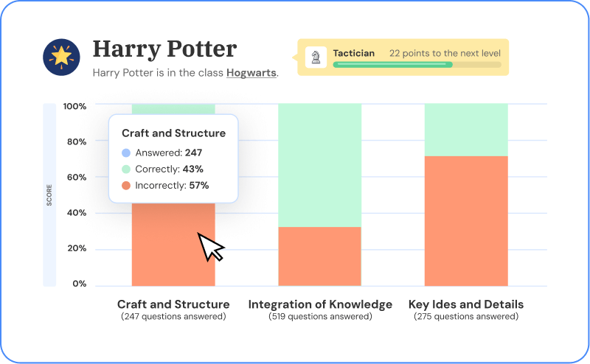Open the Hogwarts class link

click(x=251, y=72)
